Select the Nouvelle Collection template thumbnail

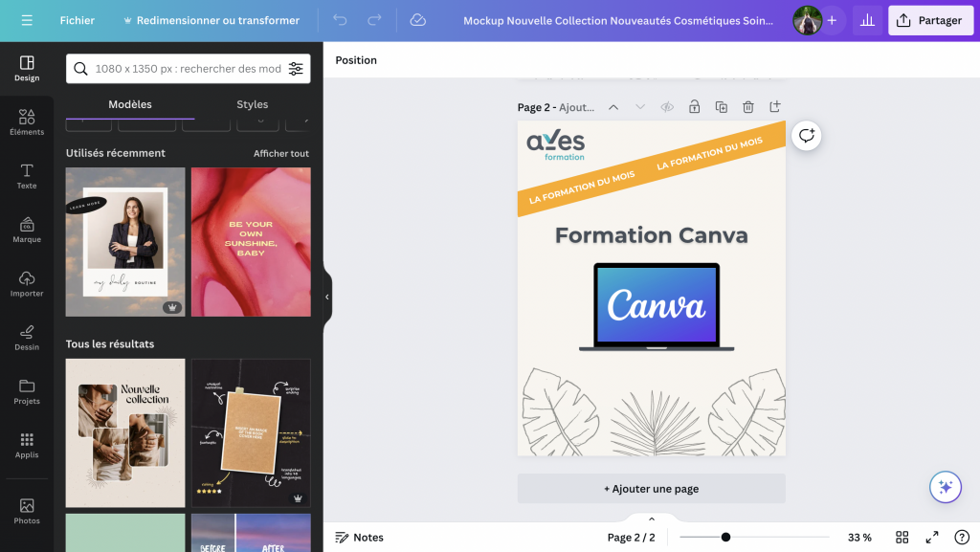[124, 431]
